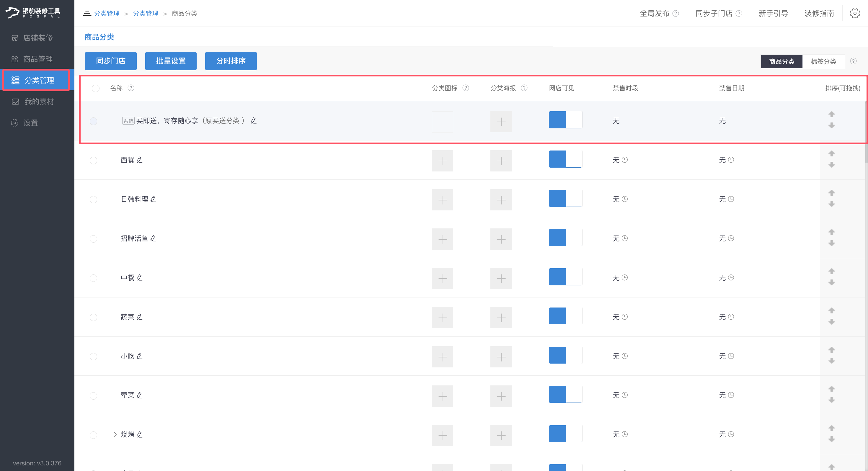This screenshot has height=471, width=868.
Task: Add a 分类图标 image for 中餐
Action: click(443, 278)
